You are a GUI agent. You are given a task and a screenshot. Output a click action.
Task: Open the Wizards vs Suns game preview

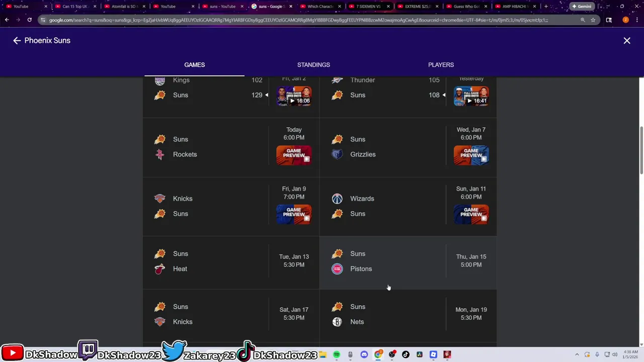click(471, 215)
